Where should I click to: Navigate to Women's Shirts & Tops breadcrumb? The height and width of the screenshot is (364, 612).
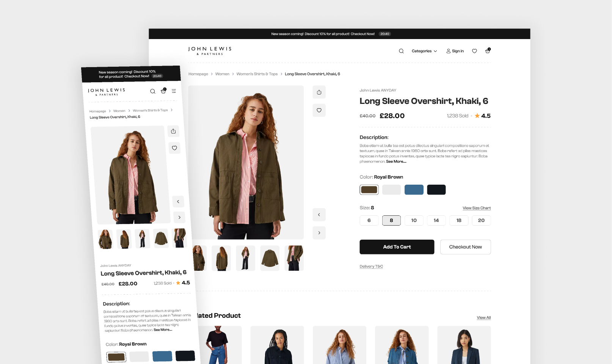[257, 74]
